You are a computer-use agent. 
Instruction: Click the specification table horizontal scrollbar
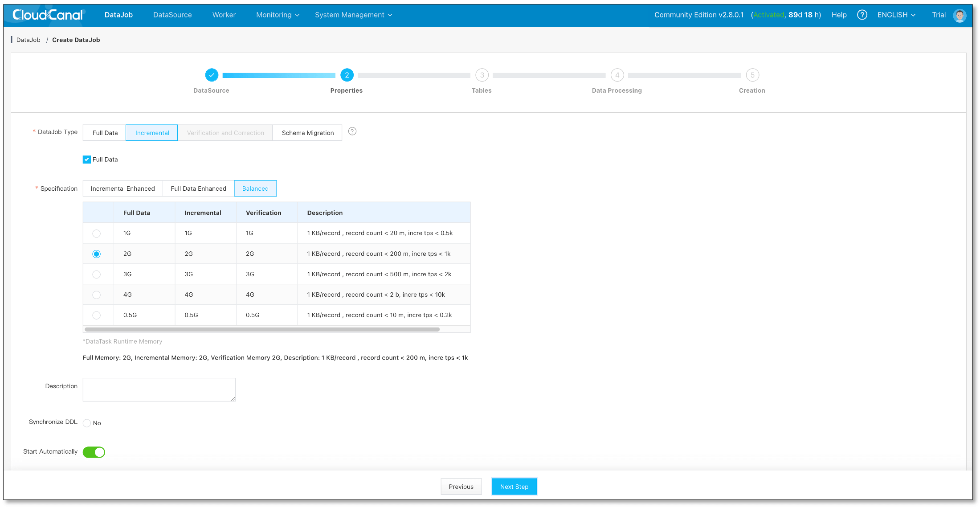point(262,329)
